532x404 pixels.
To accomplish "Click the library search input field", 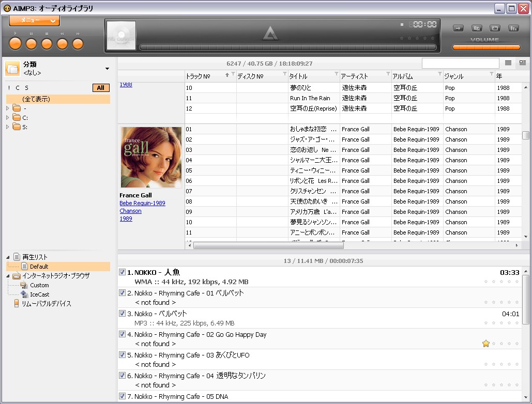I will 461,63.
